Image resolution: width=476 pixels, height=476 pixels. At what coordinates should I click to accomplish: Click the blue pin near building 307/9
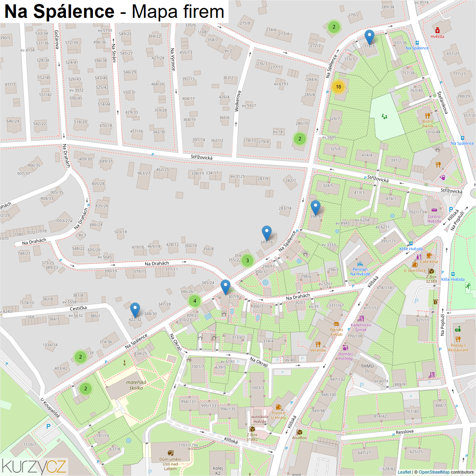pos(225,287)
